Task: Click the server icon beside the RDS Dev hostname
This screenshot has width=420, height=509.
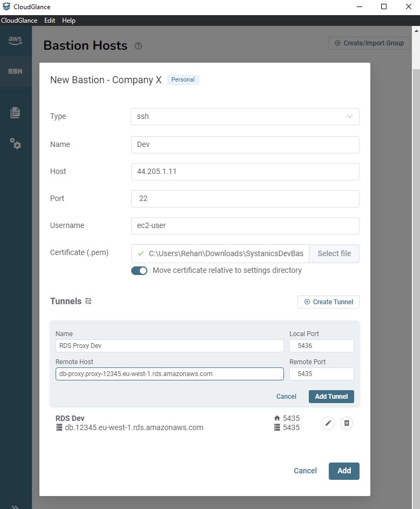Action: (59, 427)
